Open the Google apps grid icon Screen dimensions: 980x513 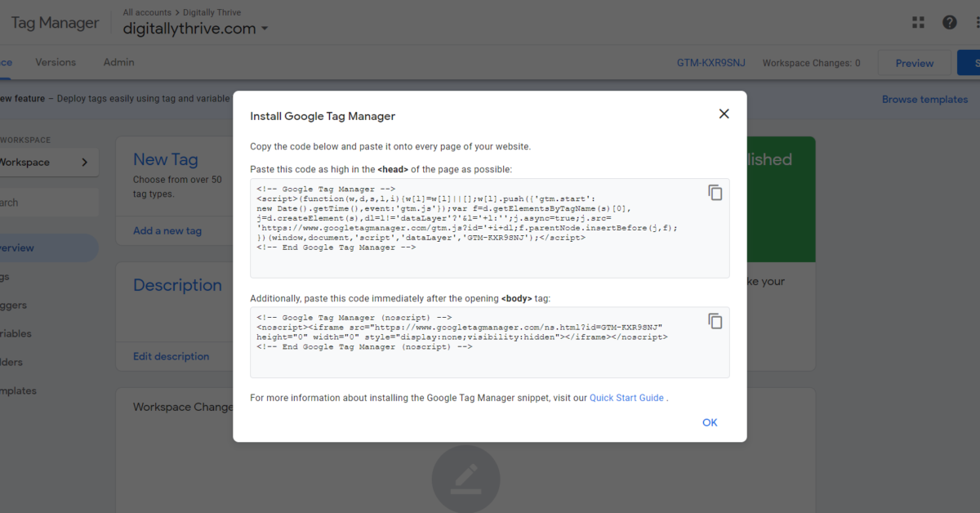[x=919, y=22]
